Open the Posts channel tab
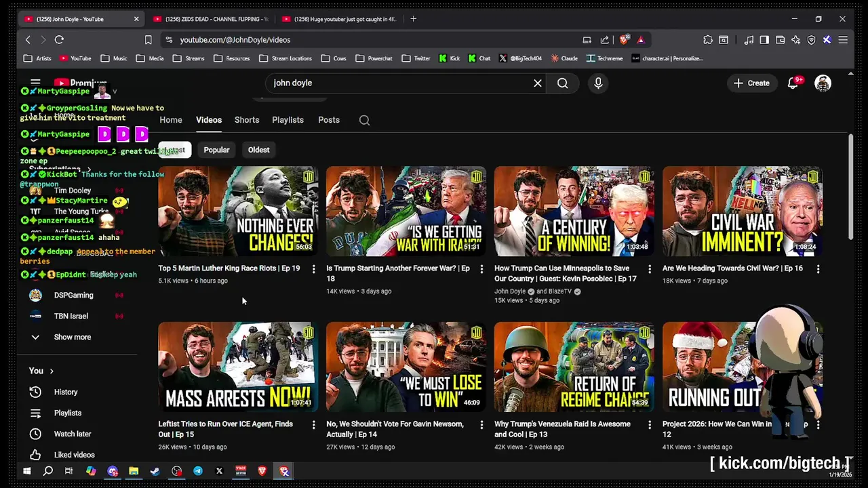The width and height of the screenshot is (868, 488). (329, 120)
